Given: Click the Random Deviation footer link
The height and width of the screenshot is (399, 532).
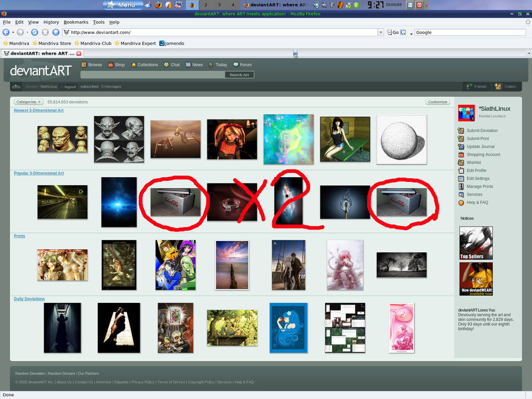Looking at the screenshot, I should (x=30, y=373).
